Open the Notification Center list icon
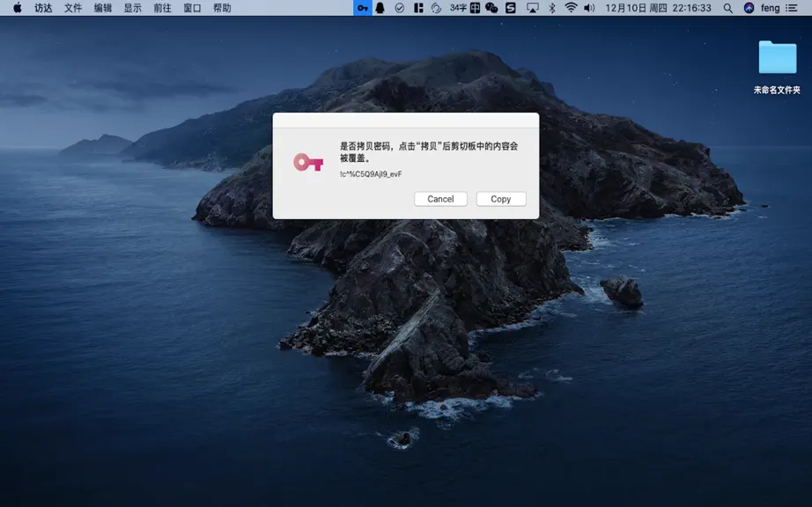Viewport: 812px width, 507px height. click(x=791, y=8)
